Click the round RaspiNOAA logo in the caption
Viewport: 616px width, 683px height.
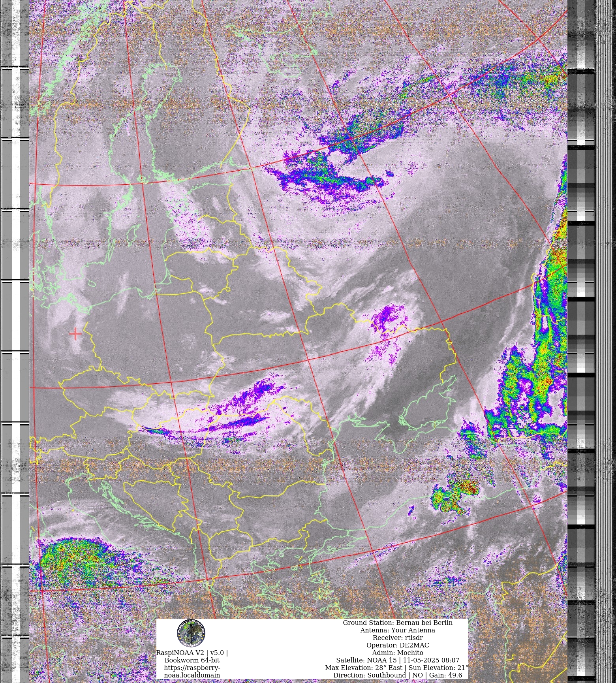(191, 633)
